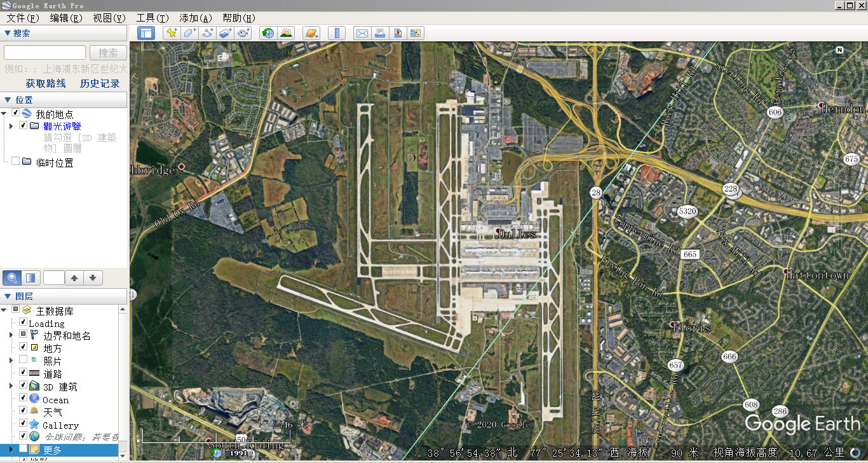Toggle the opacity slider button in Places panel

31,278
